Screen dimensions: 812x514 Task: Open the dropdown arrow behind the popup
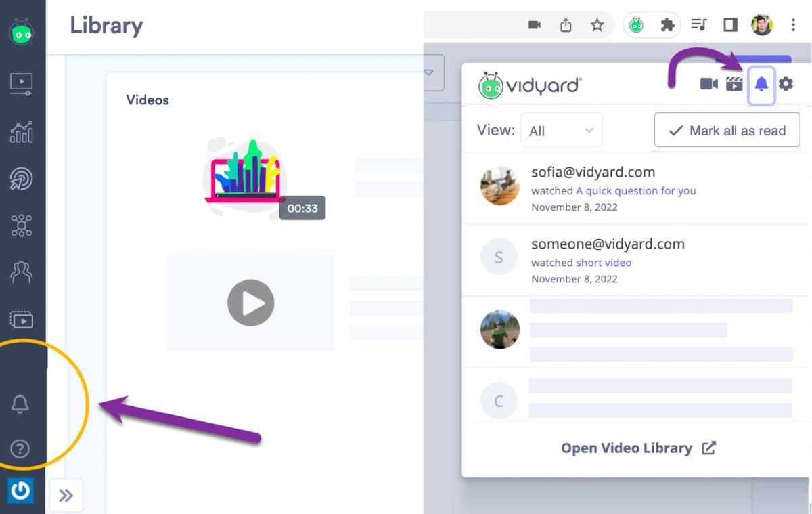[428, 72]
